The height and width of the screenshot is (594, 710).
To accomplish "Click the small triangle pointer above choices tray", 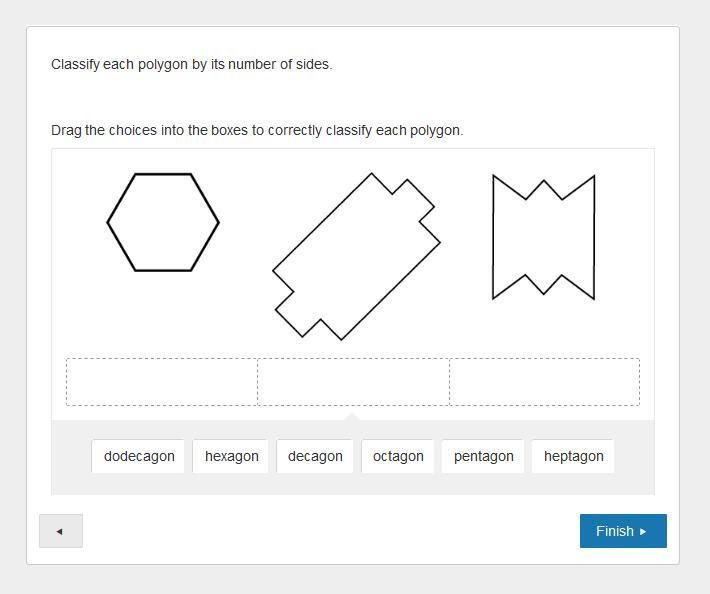I will point(351,416).
